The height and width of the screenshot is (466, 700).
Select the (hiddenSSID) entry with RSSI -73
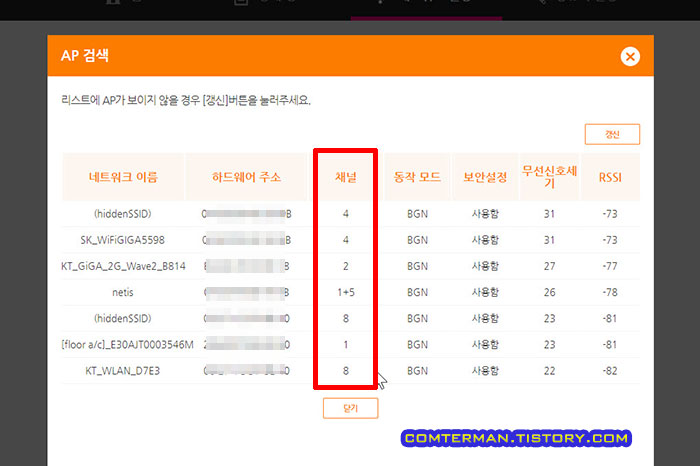(x=123, y=214)
